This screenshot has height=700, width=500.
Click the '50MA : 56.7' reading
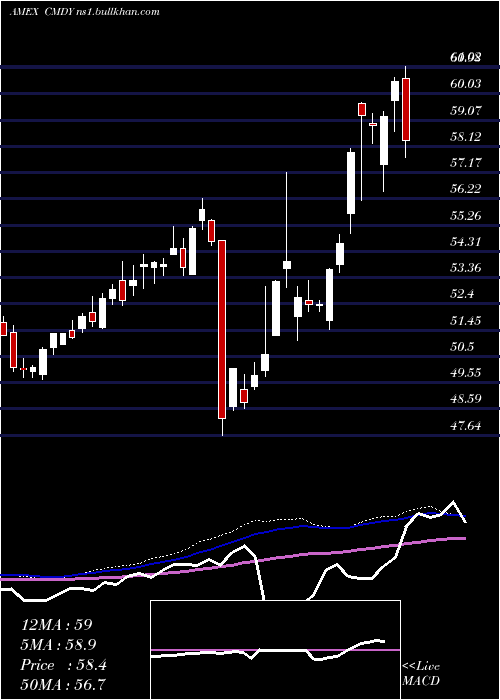(63, 685)
